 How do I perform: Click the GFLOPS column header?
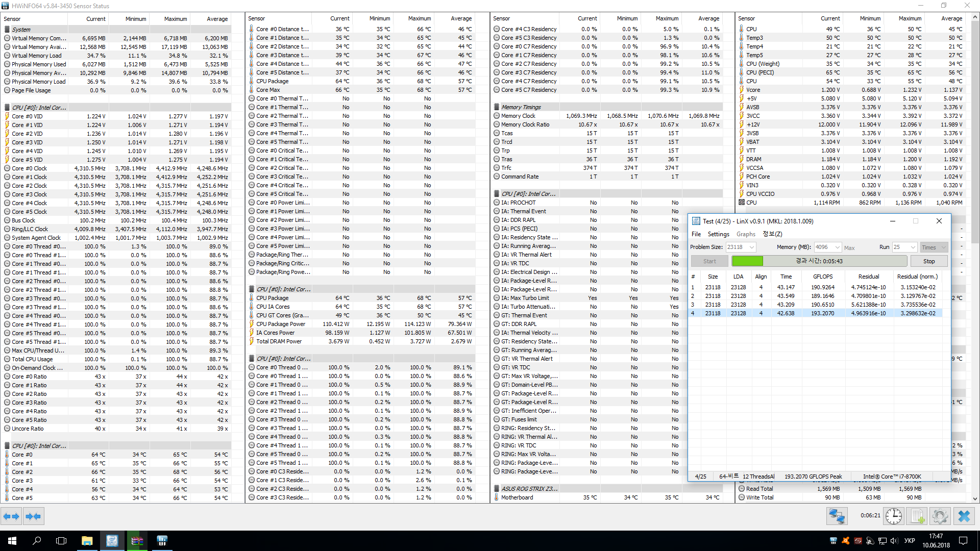coord(823,277)
